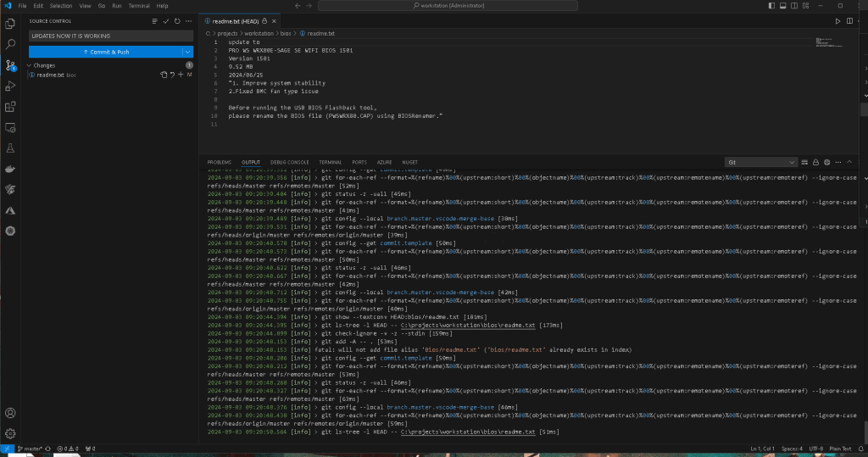The width and height of the screenshot is (868, 457).
Task: Stage changes for readme.txt with plus icon
Action: (x=181, y=75)
